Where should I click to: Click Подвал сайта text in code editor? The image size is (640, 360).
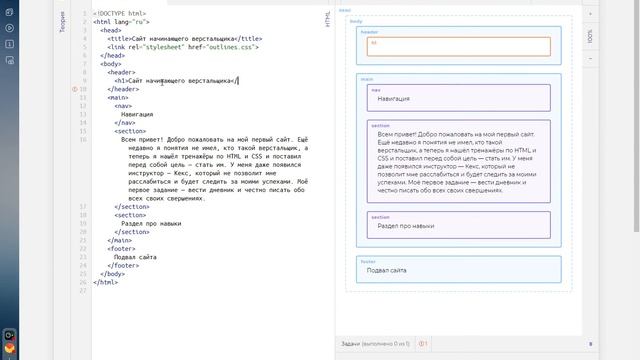(135, 257)
